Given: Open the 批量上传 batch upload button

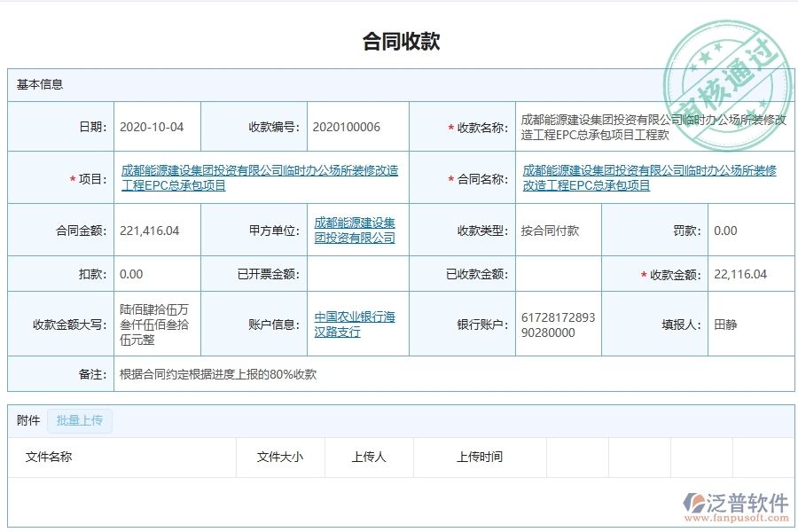Looking at the screenshot, I should (81, 421).
